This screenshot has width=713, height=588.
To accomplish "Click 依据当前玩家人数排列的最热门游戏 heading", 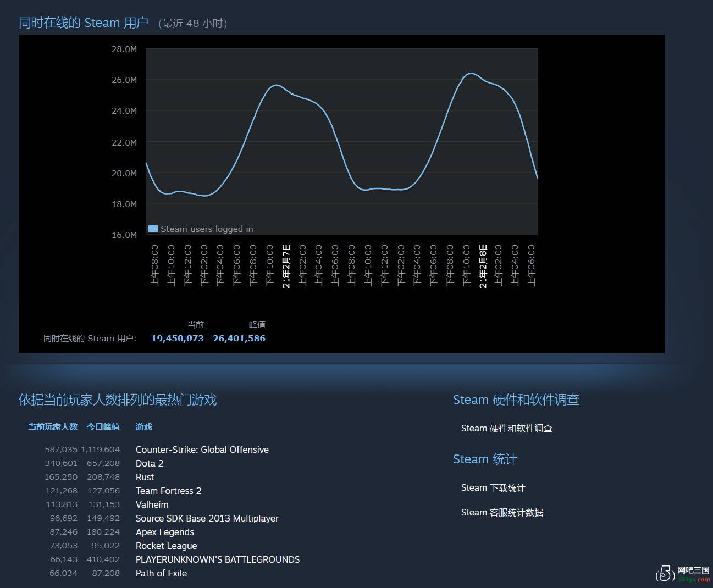I will click(x=118, y=400).
